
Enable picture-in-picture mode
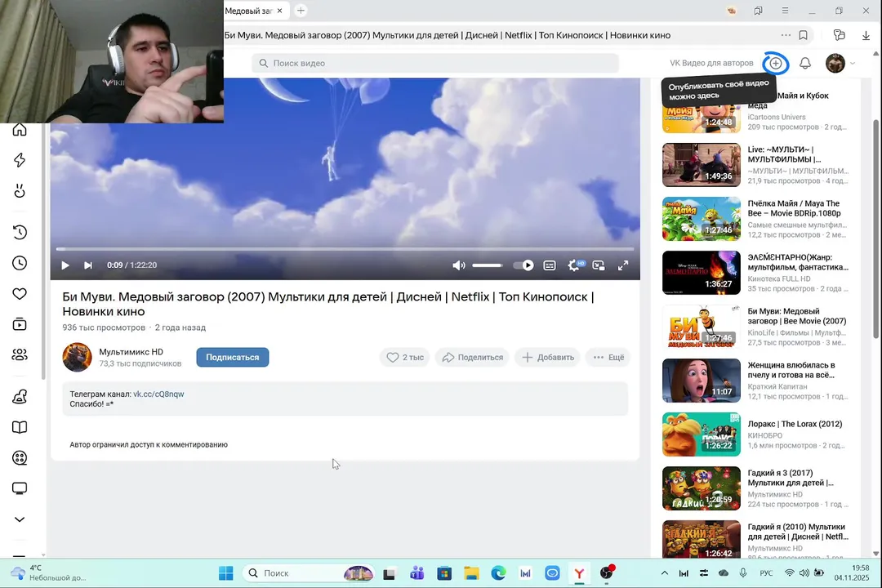599,265
